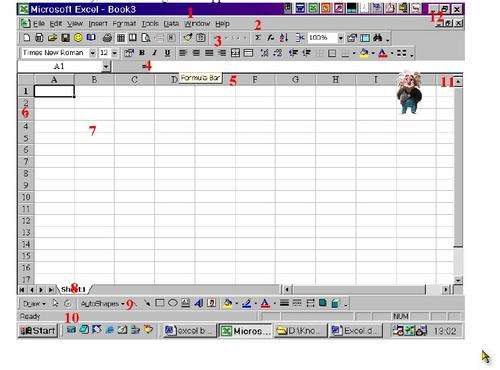Screen dimensions: 500x370
Task: Print the sheet with the printer icon
Action: (107, 38)
